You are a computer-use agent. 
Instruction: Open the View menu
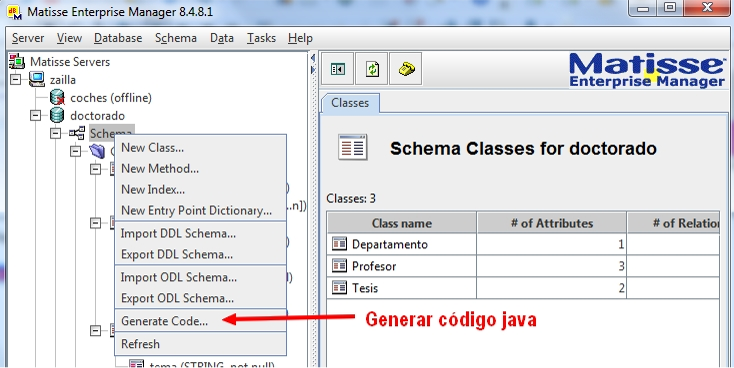[69, 38]
